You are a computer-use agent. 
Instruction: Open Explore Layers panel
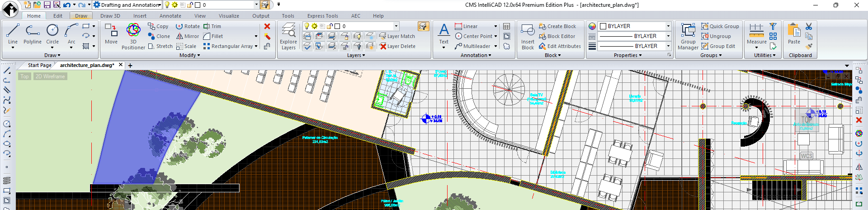pyautogui.click(x=288, y=36)
